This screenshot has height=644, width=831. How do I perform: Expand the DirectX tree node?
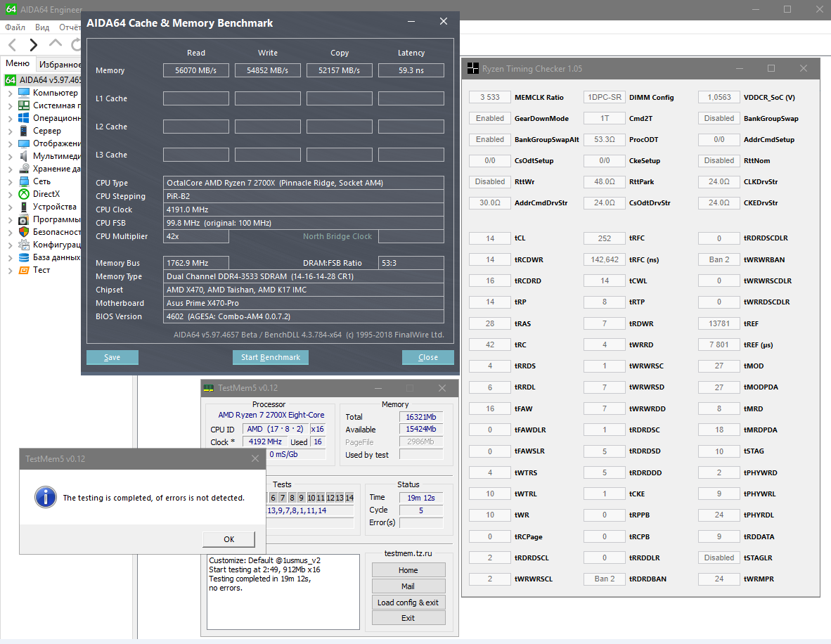[x=10, y=195]
